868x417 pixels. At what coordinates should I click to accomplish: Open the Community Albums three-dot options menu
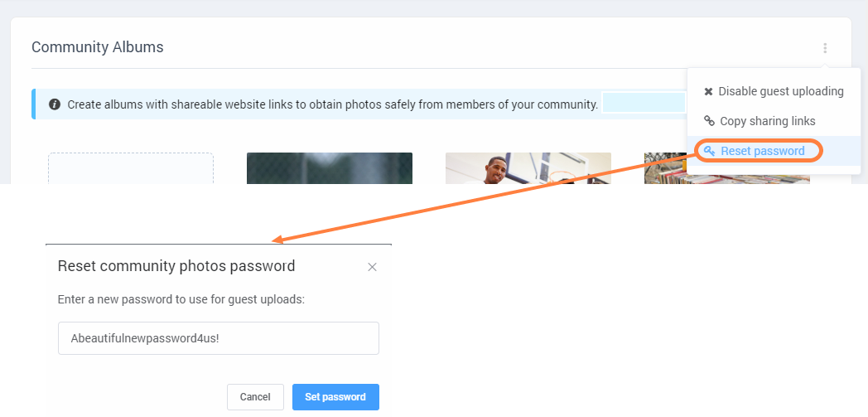(x=825, y=48)
